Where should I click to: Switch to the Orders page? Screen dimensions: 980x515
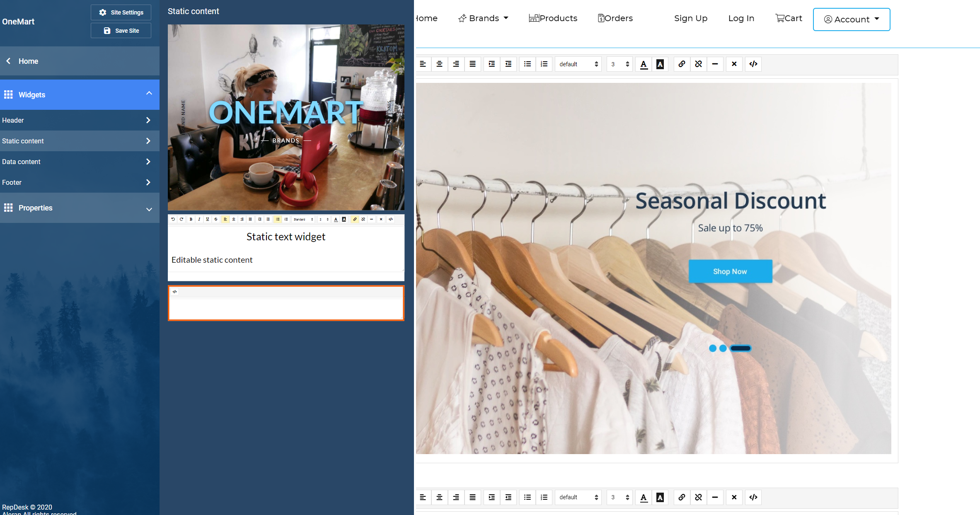pos(615,18)
